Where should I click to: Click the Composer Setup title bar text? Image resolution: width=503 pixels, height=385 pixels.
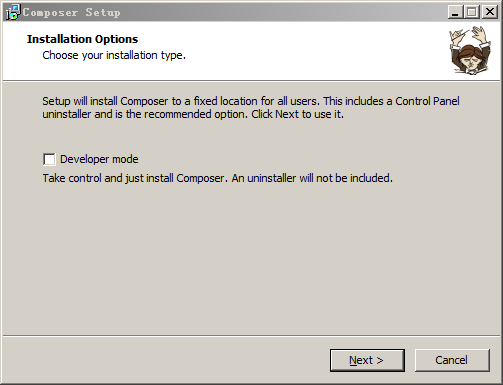tap(72, 13)
